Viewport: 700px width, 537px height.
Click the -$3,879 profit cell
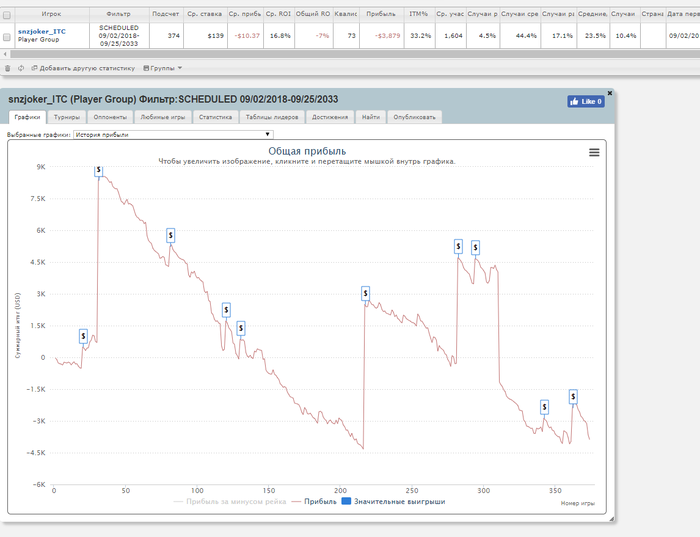coord(381,36)
